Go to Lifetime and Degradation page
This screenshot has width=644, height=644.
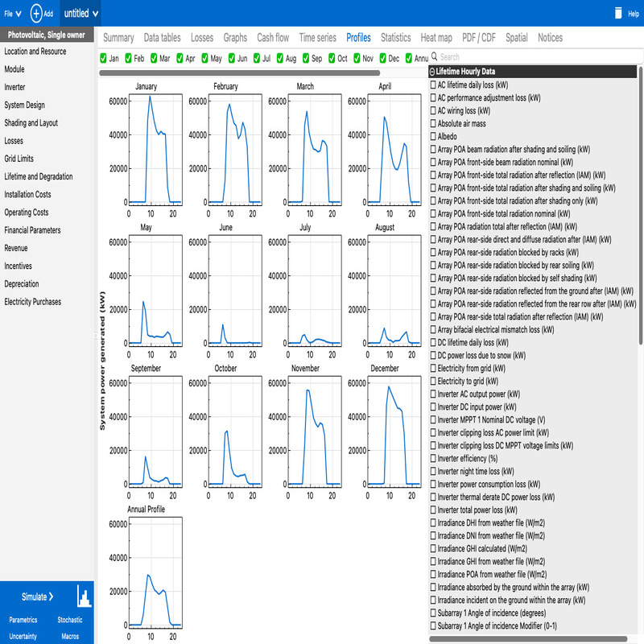(x=39, y=176)
